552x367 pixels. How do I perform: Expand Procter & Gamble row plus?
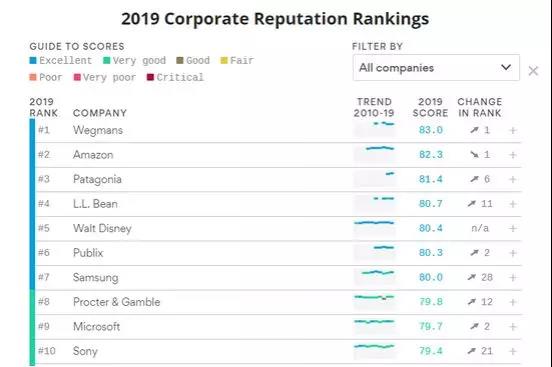513,302
